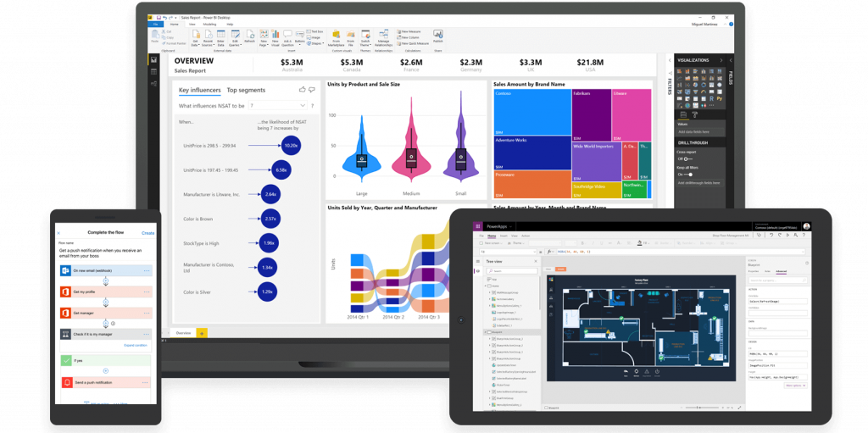Switch to Data view in left sidebar
This screenshot has height=433, width=868.
[x=154, y=71]
